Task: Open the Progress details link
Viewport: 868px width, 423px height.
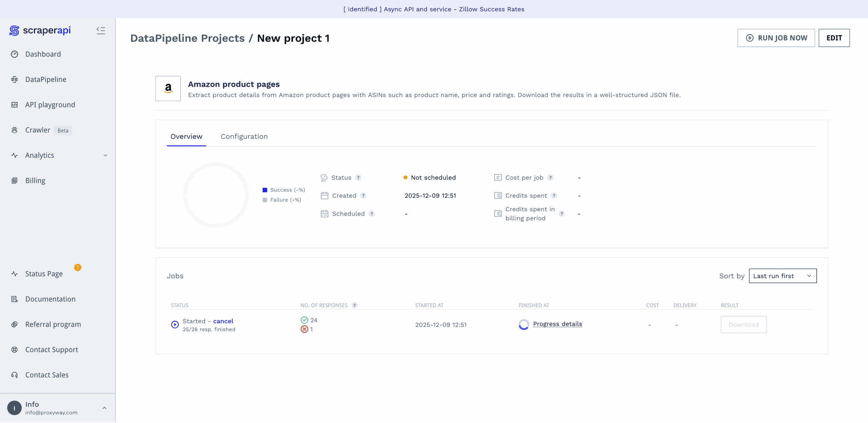Action: (557, 324)
